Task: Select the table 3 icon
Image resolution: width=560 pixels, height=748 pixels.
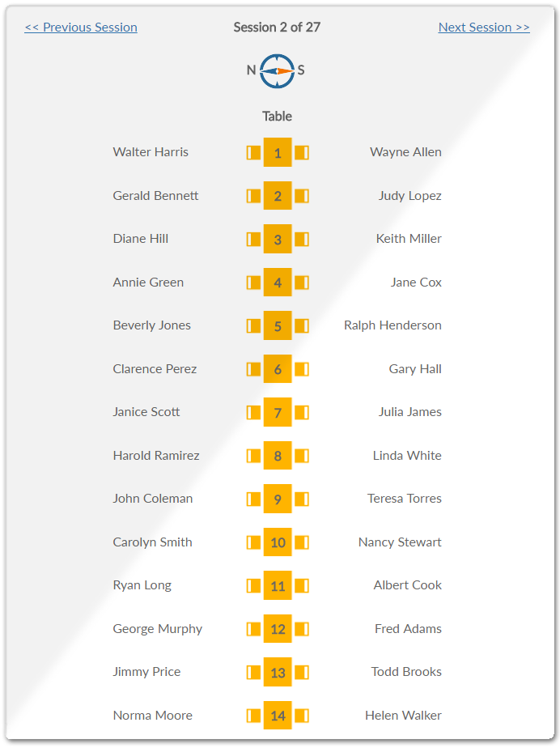Action: pos(278,239)
